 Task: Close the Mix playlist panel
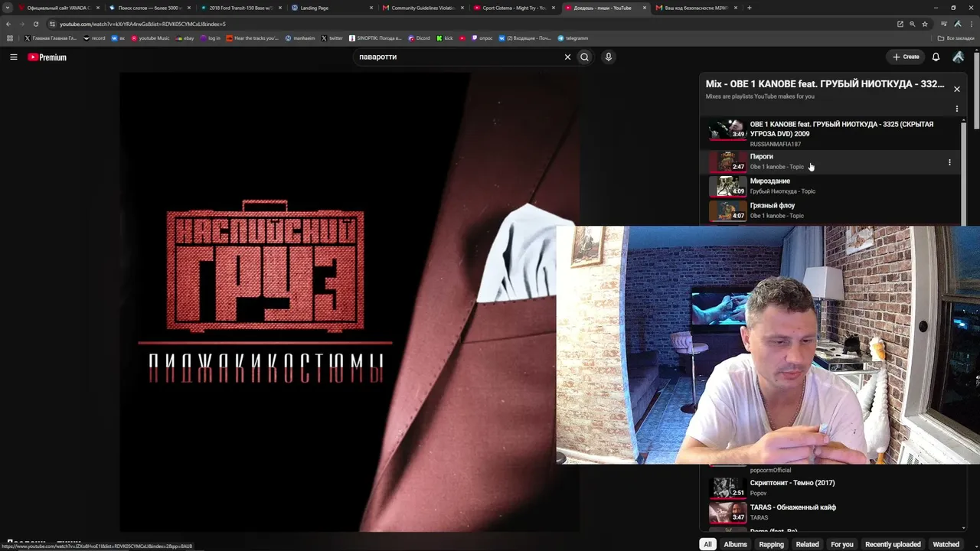[x=956, y=89]
